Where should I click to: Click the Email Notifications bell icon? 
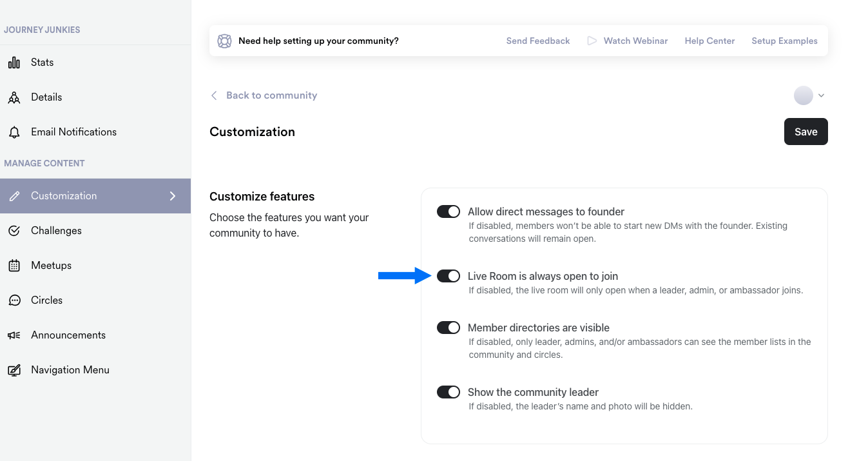pos(14,132)
